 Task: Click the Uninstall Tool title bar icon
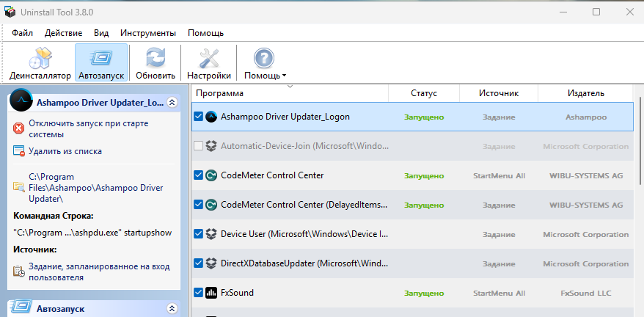tap(10, 12)
